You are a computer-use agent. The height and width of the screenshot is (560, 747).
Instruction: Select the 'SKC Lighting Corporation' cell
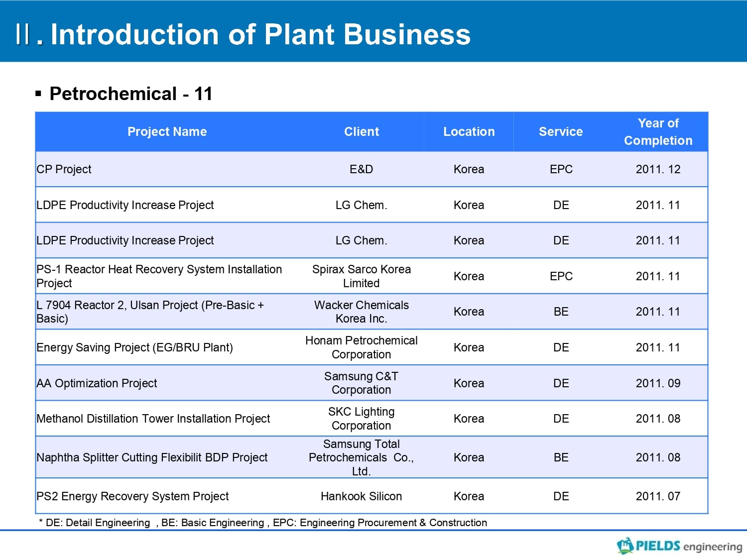coord(362,419)
